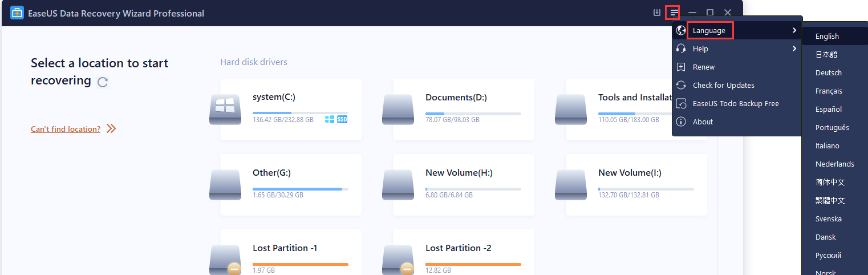Click the SSD badge on system(C:)

[342, 119]
